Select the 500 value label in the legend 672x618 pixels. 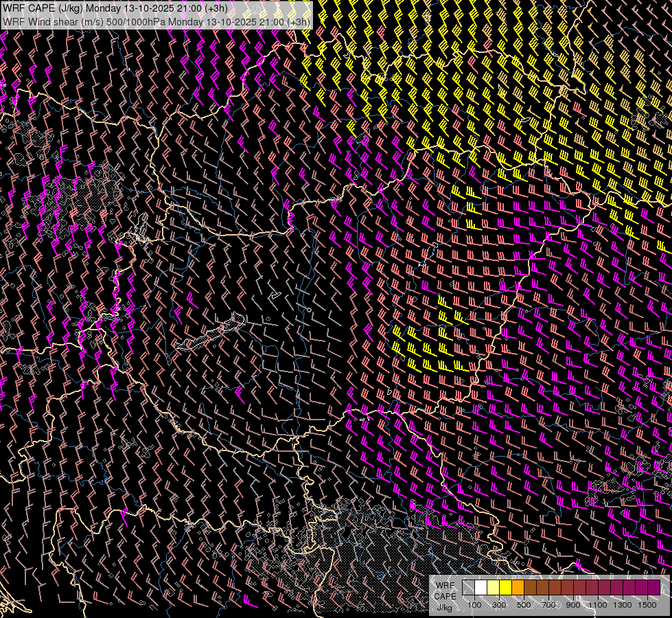coord(524,605)
